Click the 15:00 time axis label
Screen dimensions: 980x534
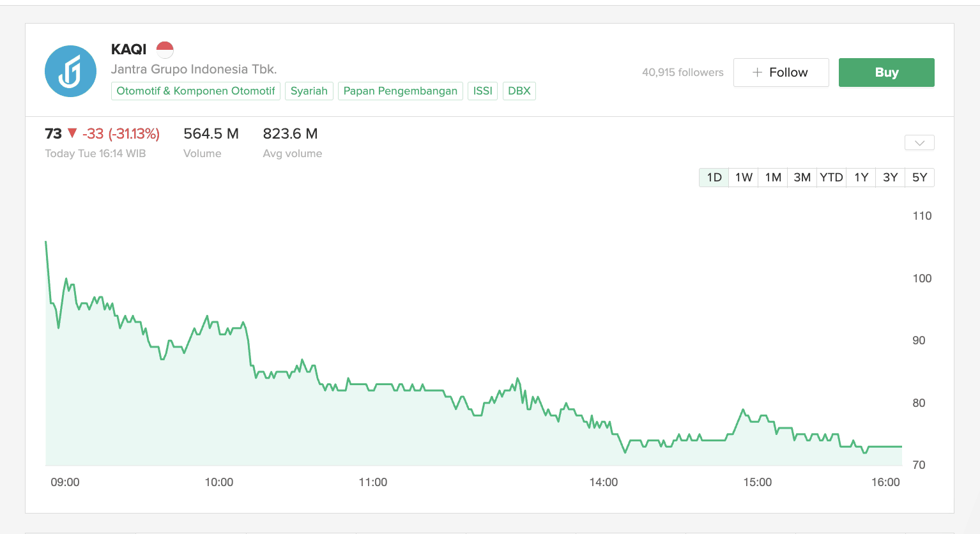[758, 482]
